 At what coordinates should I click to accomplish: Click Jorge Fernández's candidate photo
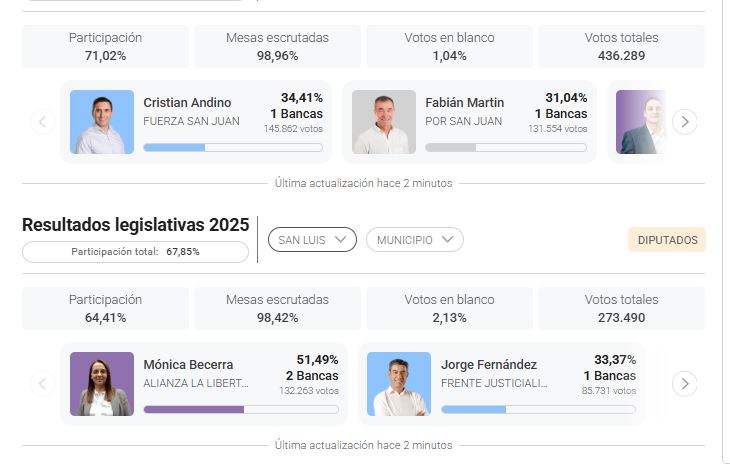coord(399,384)
